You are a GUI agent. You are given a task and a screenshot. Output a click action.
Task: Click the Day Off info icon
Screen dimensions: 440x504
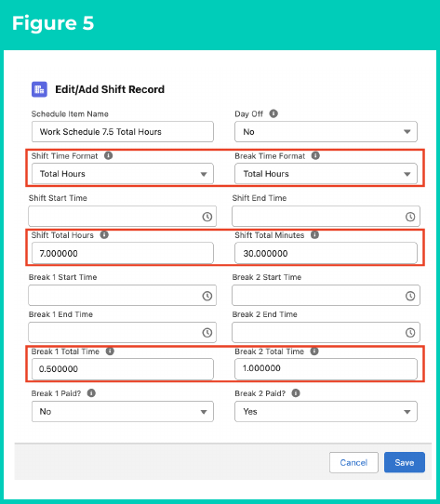coord(273,113)
